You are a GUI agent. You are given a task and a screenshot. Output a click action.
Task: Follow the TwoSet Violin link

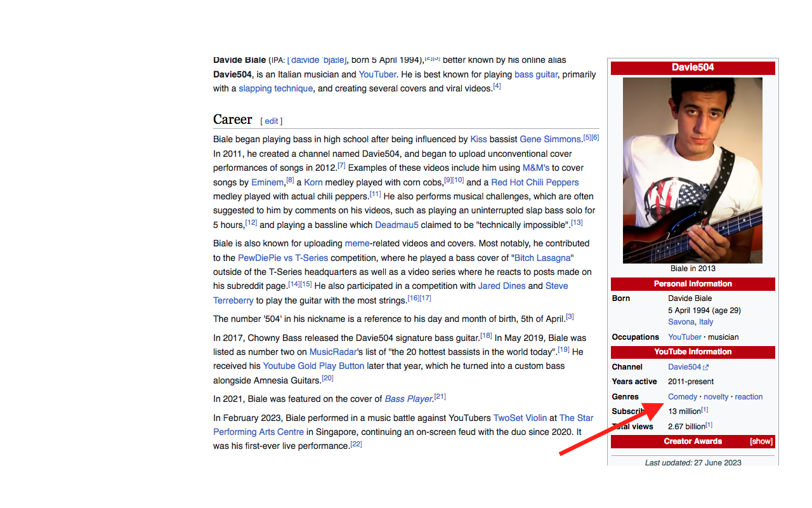[x=520, y=418]
